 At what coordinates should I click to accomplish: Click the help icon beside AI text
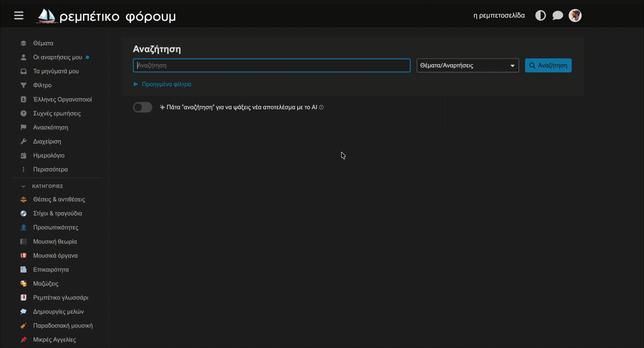click(321, 107)
